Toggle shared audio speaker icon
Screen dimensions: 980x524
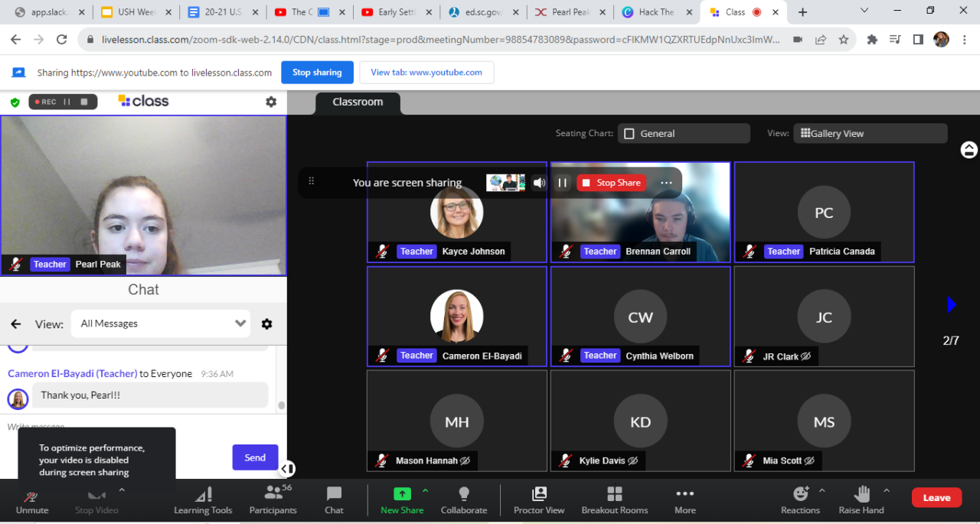540,183
